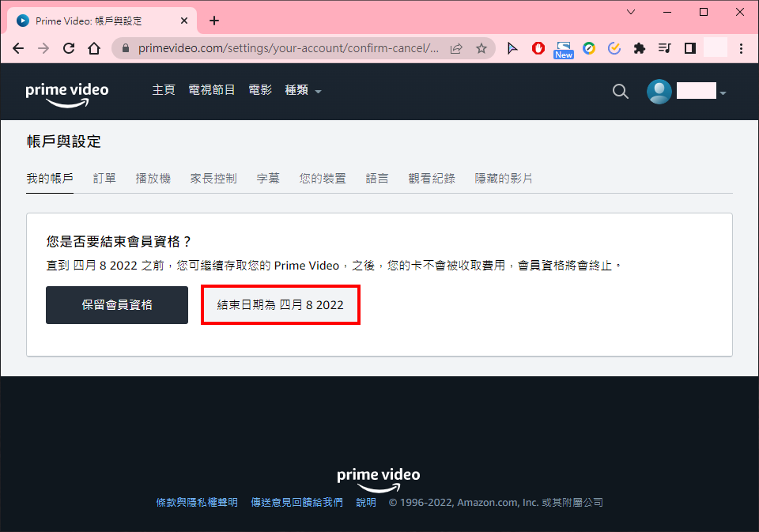Go to 主頁 in navigation
Image resolution: width=759 pixels, height=532 pixels.
click(164, 90)
